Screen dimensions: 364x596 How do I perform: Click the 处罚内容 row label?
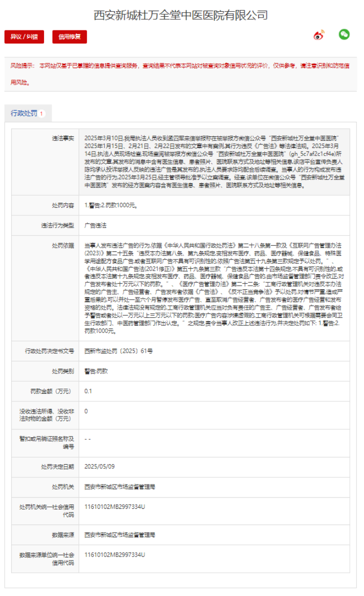tap(63, 205)
